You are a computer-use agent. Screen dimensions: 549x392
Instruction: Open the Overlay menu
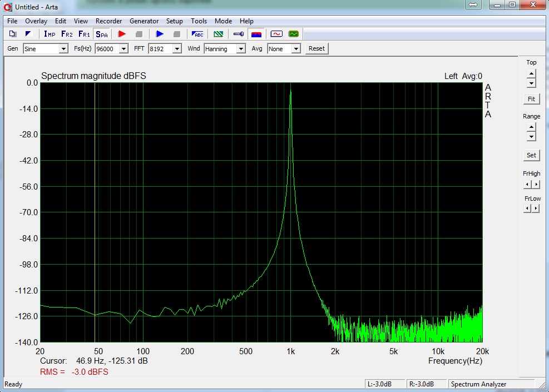pos(36,21)
